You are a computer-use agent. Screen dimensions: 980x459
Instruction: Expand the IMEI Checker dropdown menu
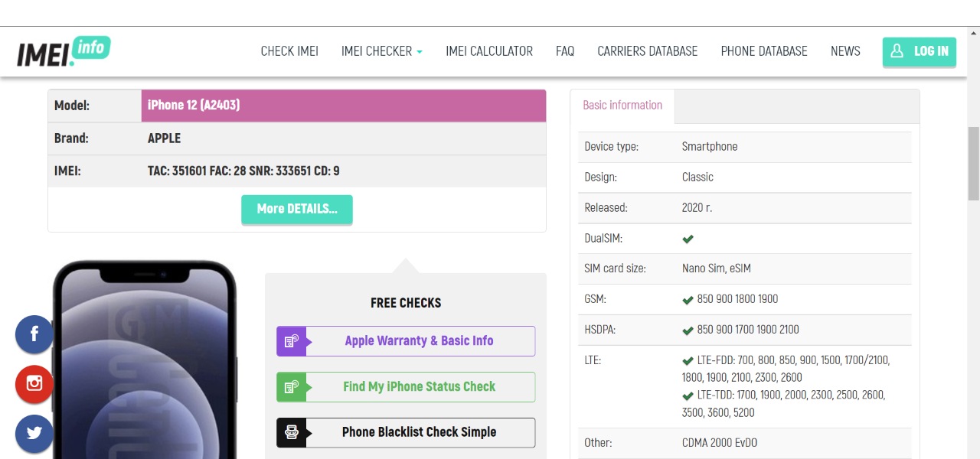(x=381, y=51)
